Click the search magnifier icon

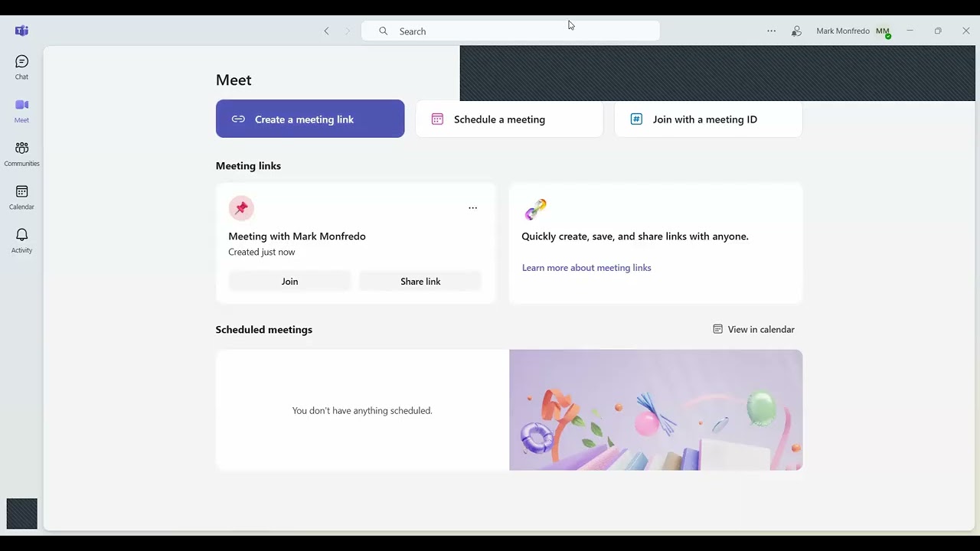(384, 31)
